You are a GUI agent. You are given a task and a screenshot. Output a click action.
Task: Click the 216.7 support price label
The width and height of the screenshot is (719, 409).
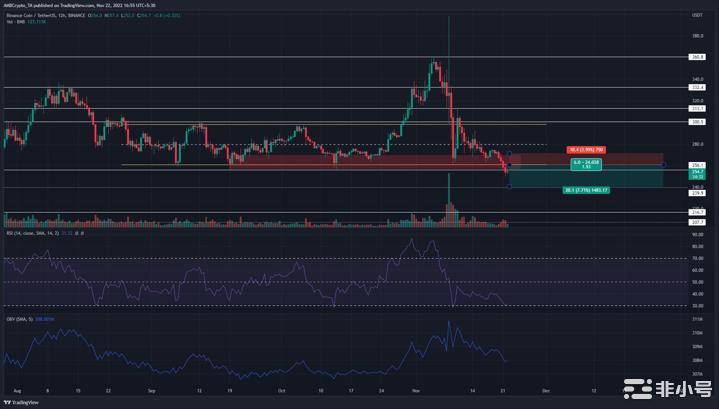[698, 212]
